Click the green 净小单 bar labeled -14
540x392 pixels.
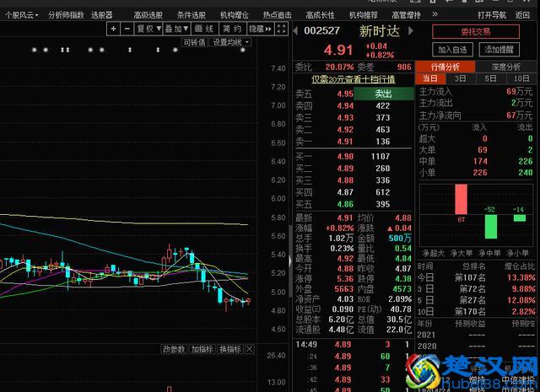[520, 217]
